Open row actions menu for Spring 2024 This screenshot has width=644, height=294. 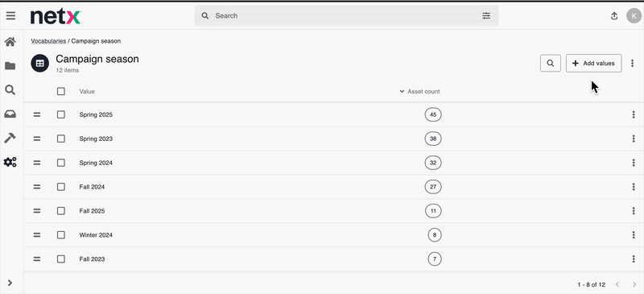tap(634, 163)
